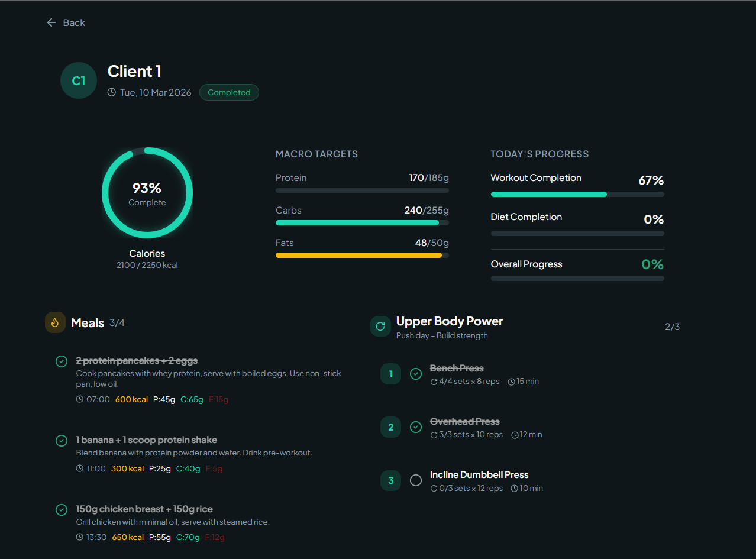Click the sets icon beside 3/3 sets
The width and height of the screenshot is (756, 559).
(x=434, y=435)
